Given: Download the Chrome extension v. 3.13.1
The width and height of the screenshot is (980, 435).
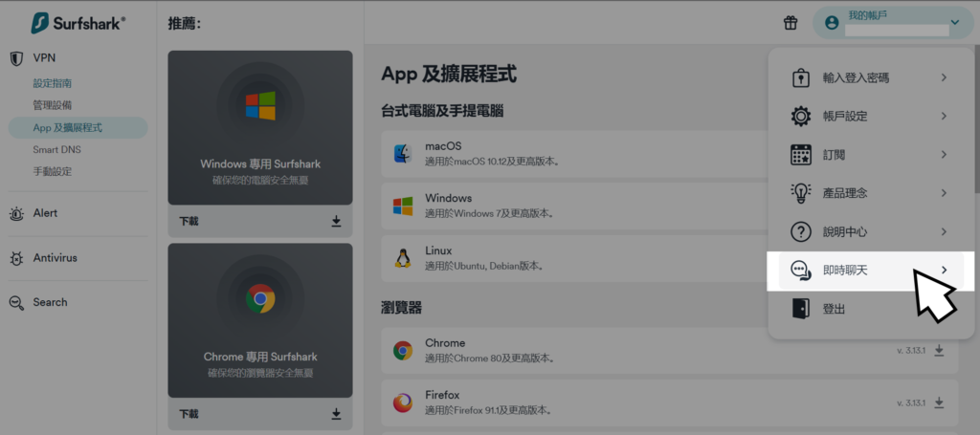Looking at the screenshot, I should (939, 351).
